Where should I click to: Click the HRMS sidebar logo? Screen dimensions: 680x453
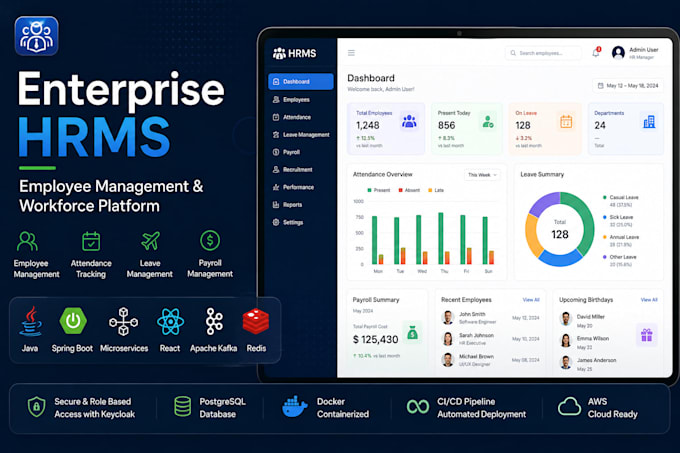[294, 53]
